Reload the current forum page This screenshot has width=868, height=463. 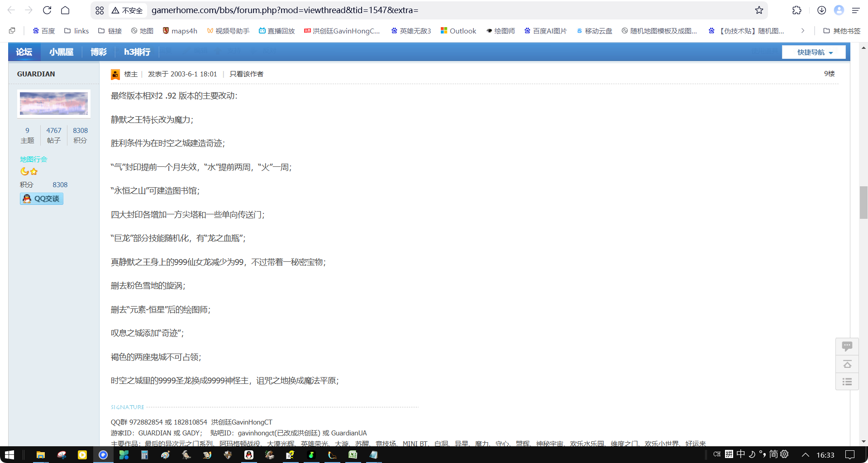[x=47, y=10]
